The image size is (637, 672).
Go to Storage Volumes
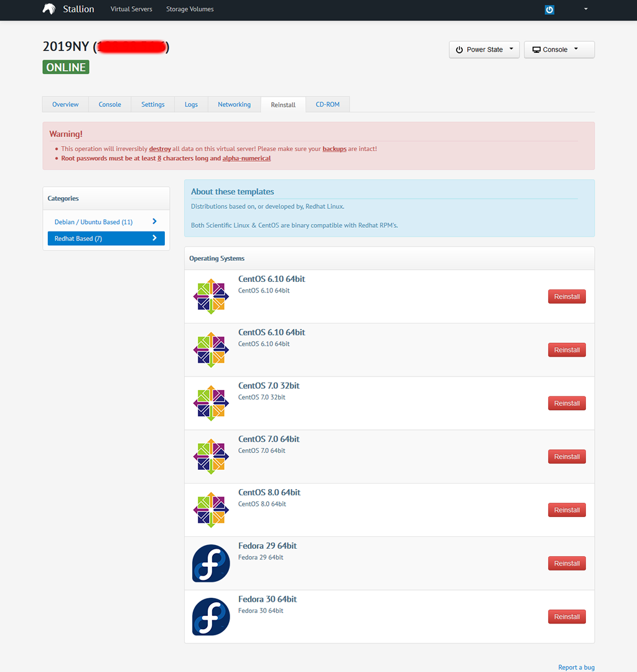[190, 9]
